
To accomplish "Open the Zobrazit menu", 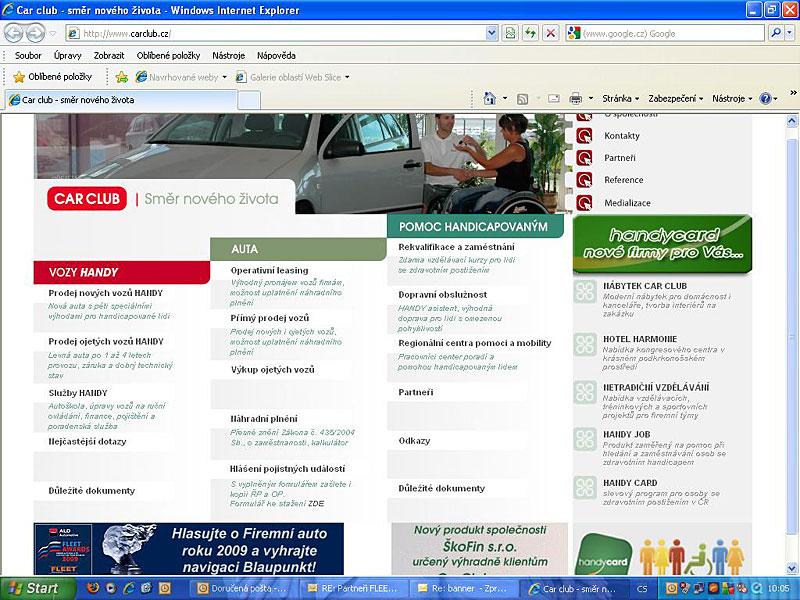I will coord(109,56).
